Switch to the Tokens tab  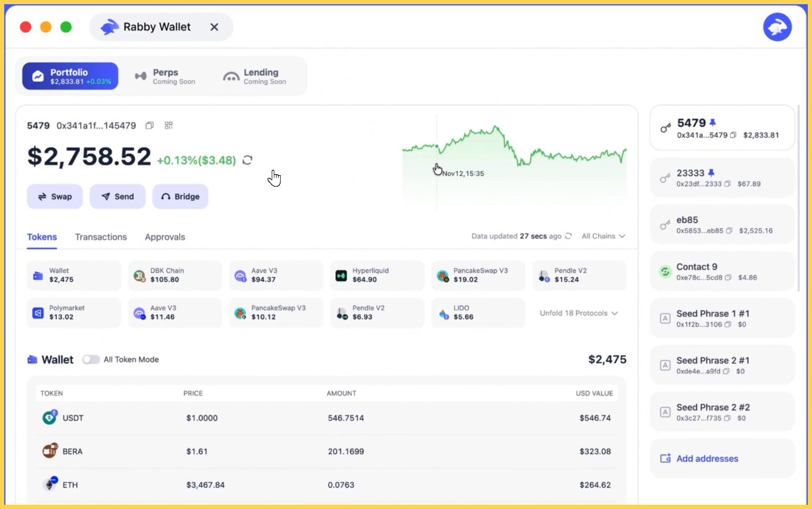(42, 237)
